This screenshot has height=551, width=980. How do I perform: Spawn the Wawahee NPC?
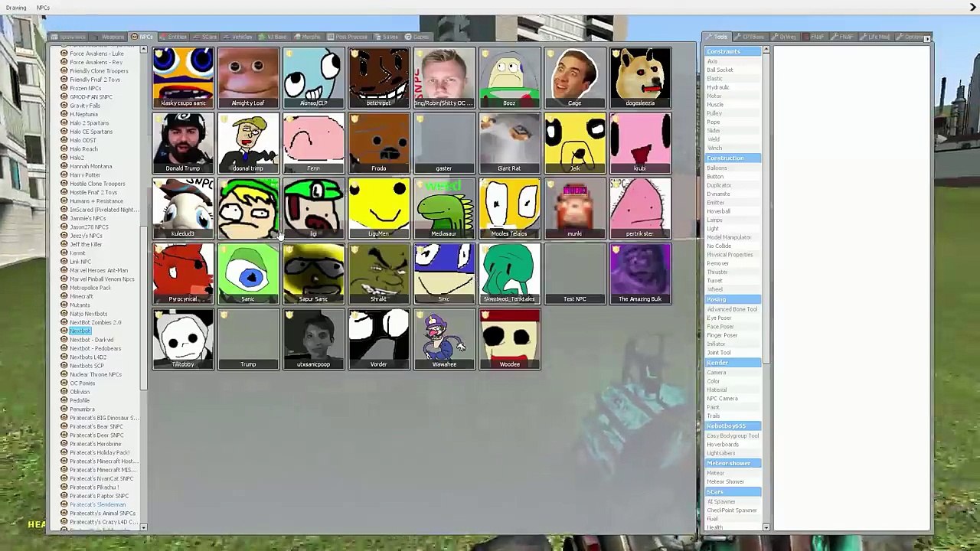(444, 339)
